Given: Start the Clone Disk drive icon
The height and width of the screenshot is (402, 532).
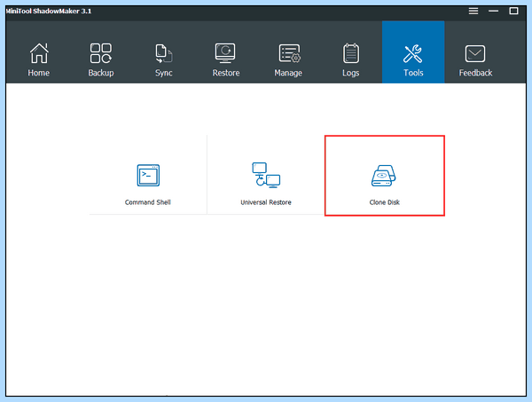Looking at the screenshot, I should 384,176.
